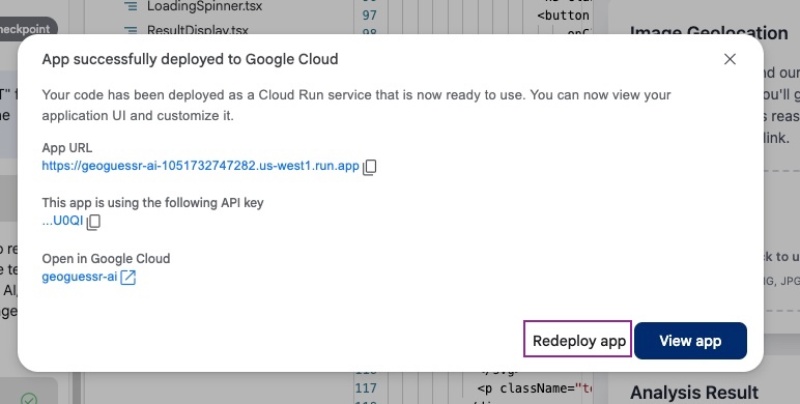
Task: Click the external link icon beside geoguessr-ai
Action: coord(128,278)
